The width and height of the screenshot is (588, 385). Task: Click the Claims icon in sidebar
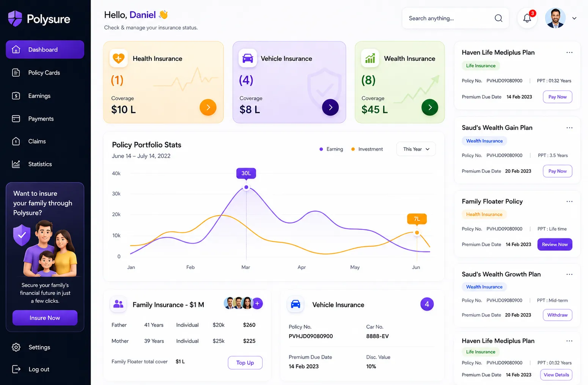[16, 141]
